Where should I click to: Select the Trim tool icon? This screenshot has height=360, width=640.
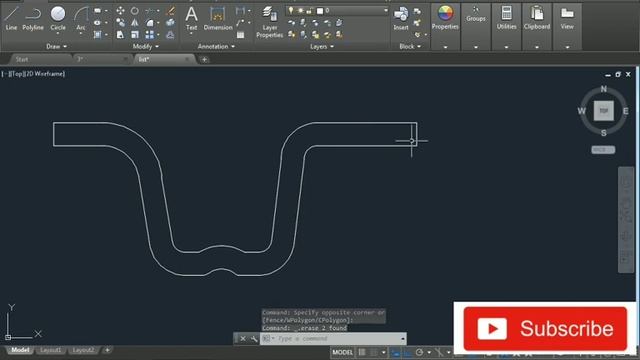(150, 11)
